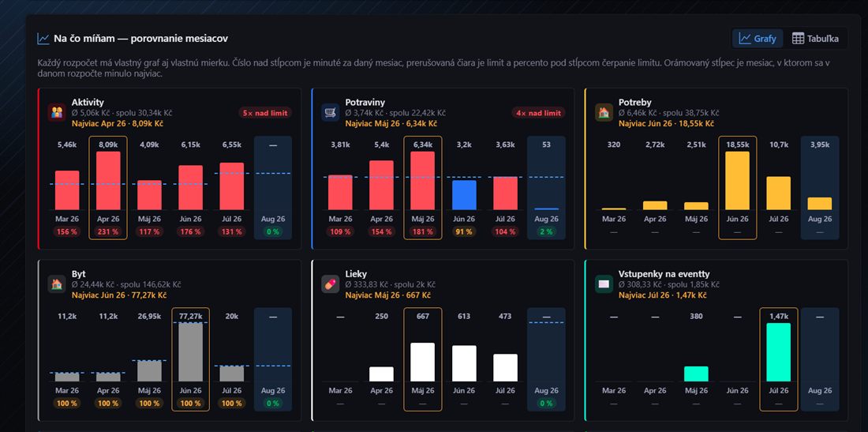Select the Potraviny Apr 26 bar 5,4k

[x=381, y=185]
